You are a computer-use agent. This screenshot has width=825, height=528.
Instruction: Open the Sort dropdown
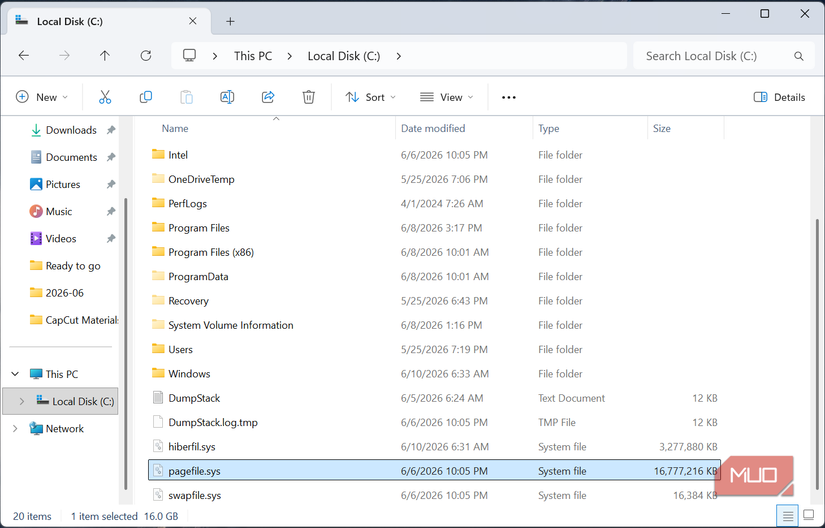(x=370, y=97)
